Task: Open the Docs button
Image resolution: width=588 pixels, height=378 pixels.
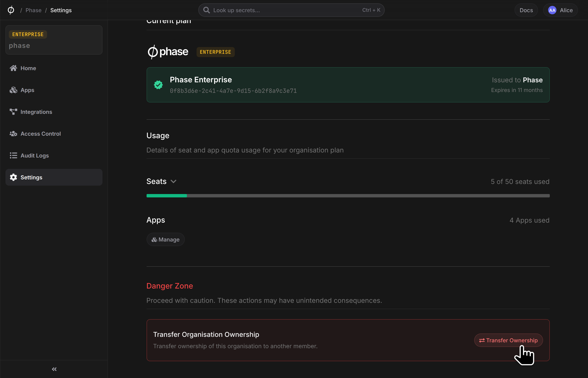Action: tap(526, 10)
